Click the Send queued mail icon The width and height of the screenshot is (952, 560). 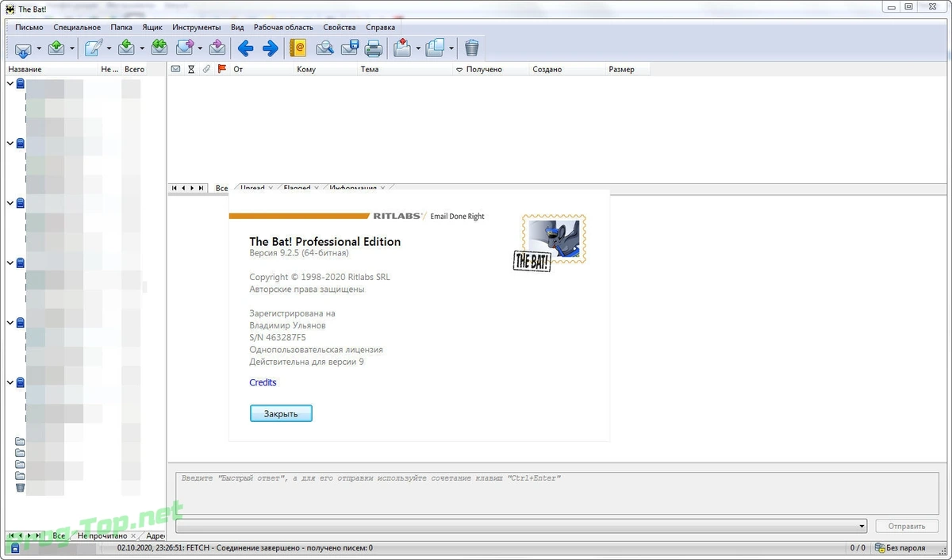coord(56,48)
